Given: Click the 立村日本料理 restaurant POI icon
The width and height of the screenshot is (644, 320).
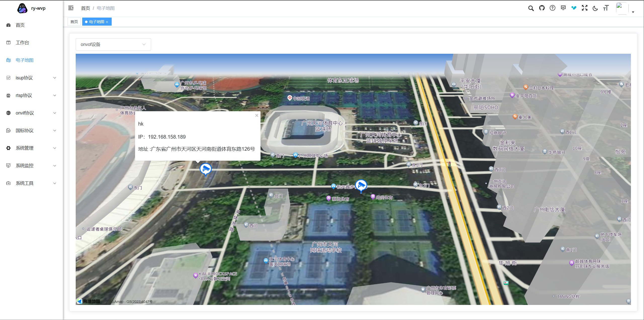Looking at the screenshot, I should pyautogui.click(x=525, y=87).
